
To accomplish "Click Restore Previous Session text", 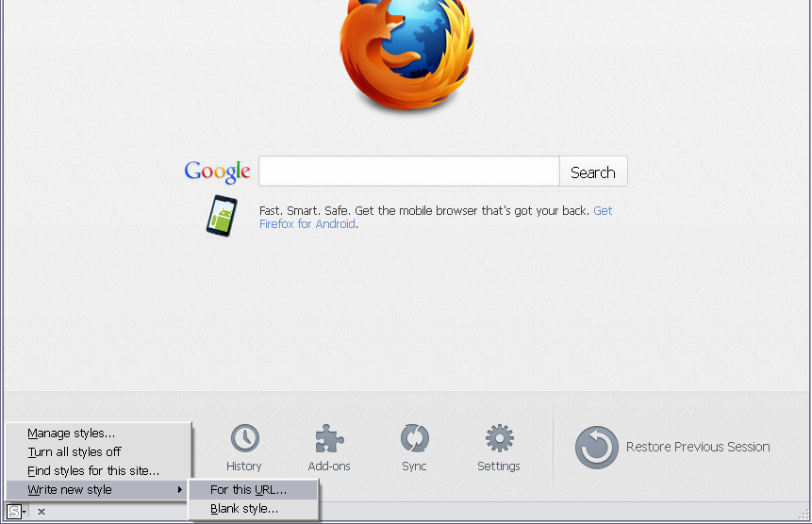I will pyautogui.click(x=698, y=447).
